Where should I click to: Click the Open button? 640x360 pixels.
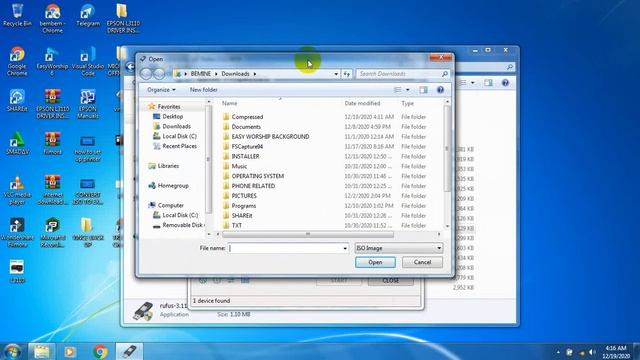375,262
